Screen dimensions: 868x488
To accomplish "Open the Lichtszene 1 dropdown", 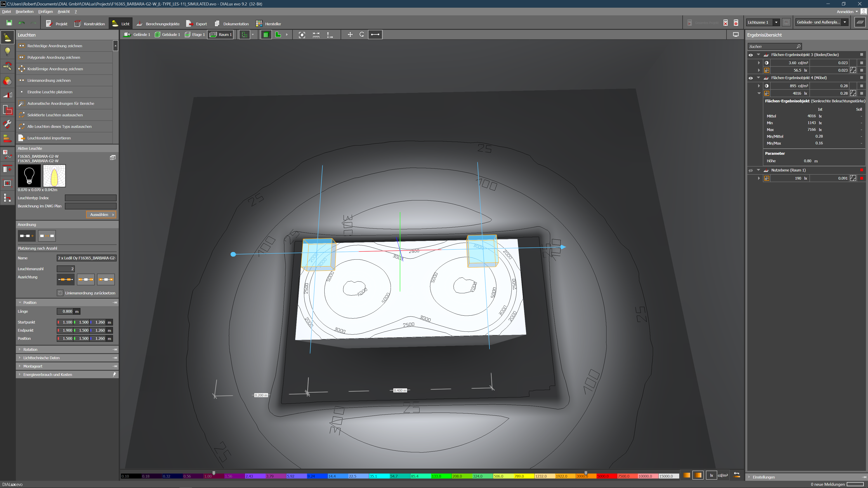I will (x=776, y=23).
